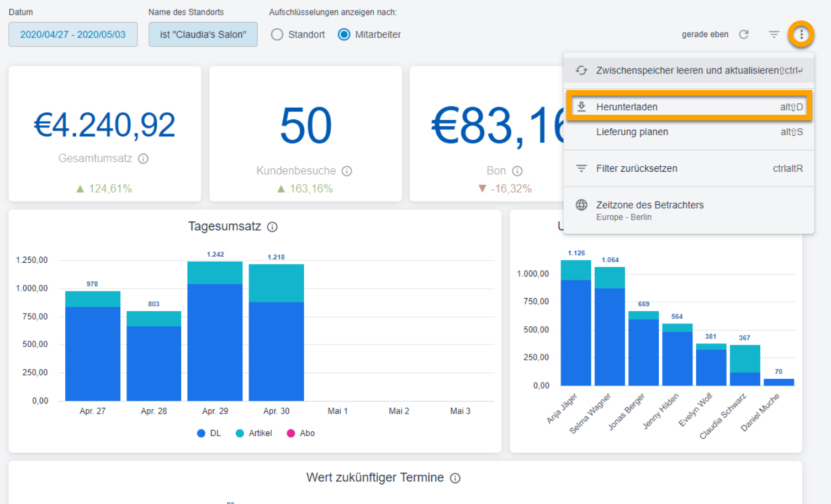Screen dimensions: 831x504
Task: Click the 1.242 bar value label
Action: click(215, 254)
